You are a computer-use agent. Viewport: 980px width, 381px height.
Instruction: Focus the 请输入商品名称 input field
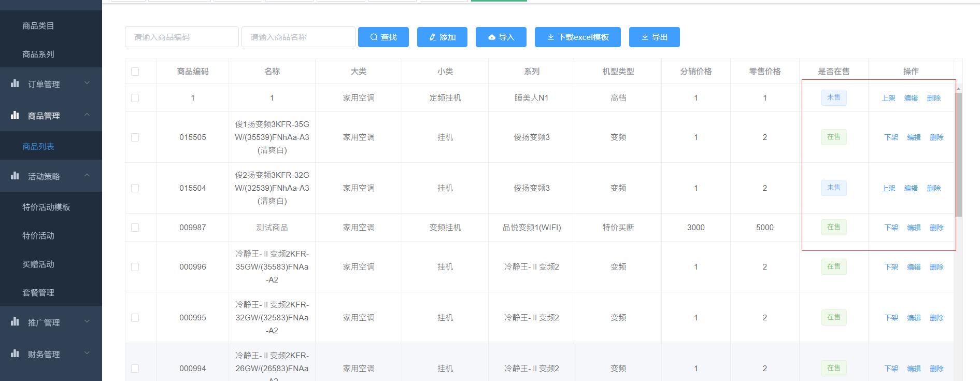tap(299, 37)
